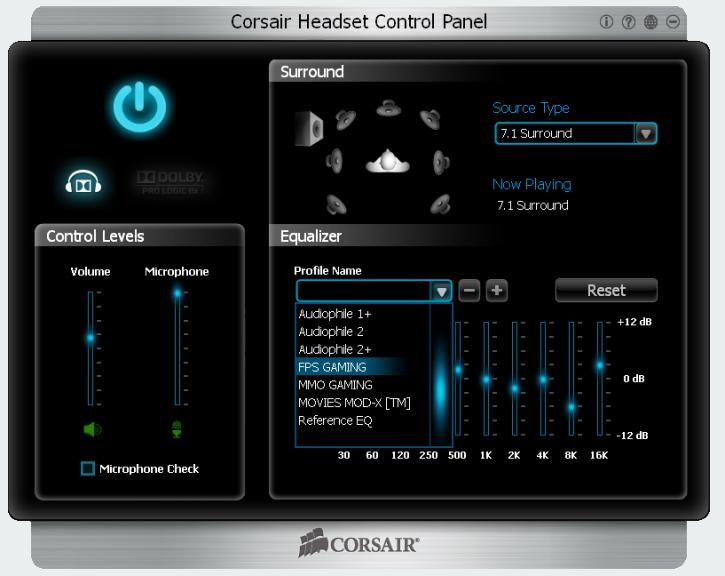
Task: Click the Corsair logo at bottom
Action: (359, 543)
